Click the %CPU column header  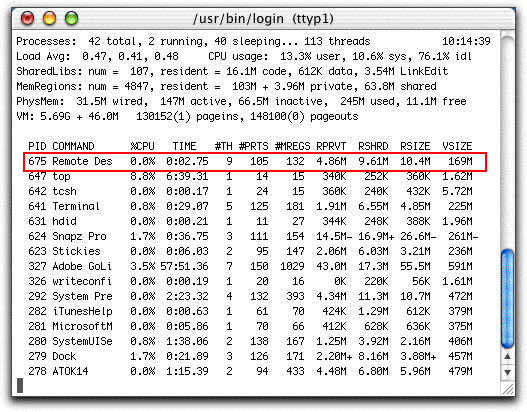click(x=143, y=146)
